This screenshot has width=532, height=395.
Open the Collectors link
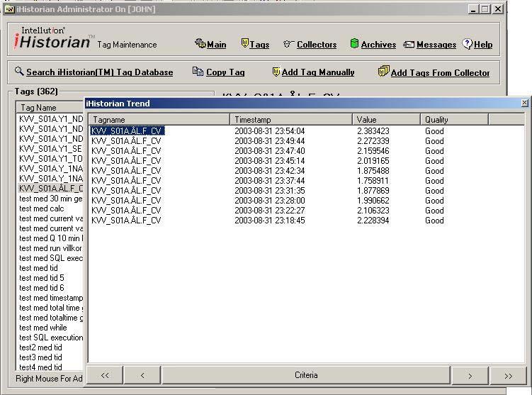point(317,45)
